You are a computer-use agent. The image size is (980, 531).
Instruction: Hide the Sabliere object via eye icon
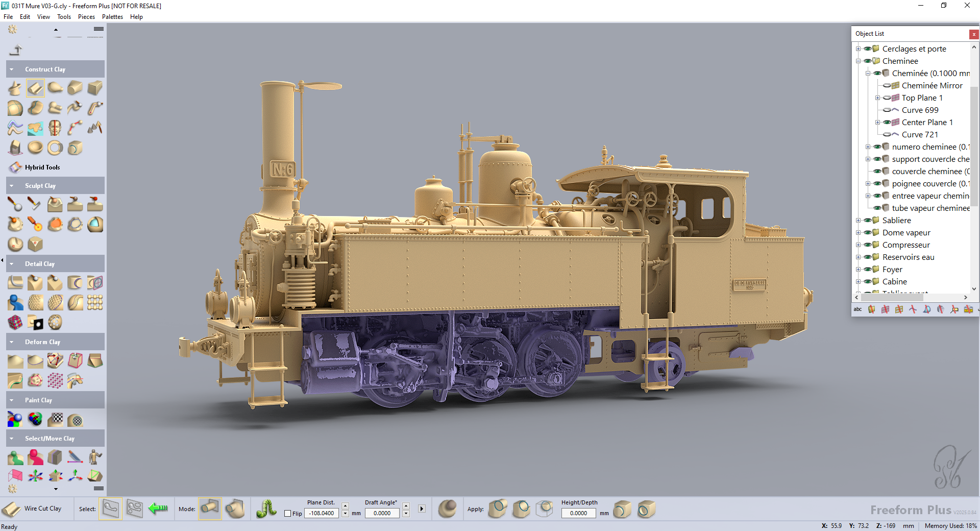(x=867, y=221)
